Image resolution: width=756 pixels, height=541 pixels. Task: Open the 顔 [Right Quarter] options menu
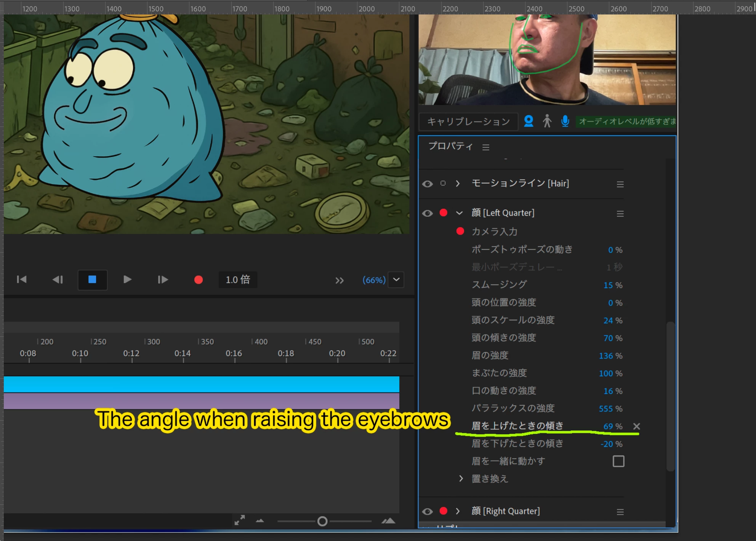click(x=620, y=512)
